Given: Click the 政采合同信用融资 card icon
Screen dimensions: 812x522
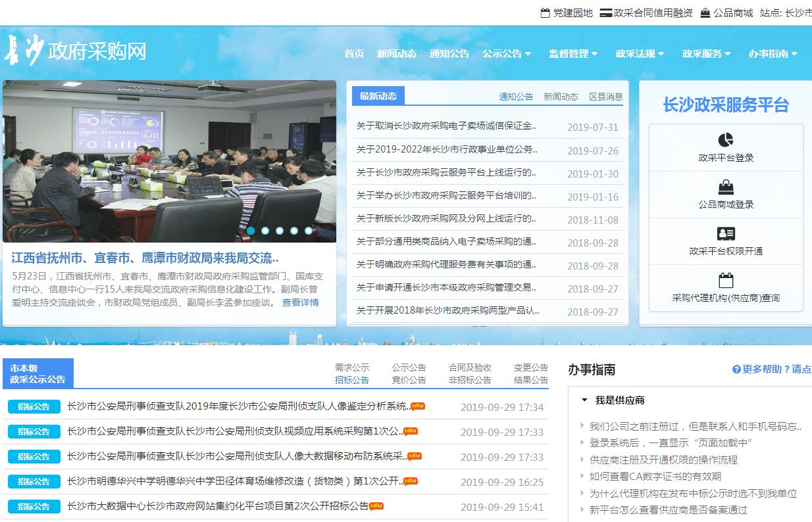Looking at the screenshot, I should [x=605, y=13].
